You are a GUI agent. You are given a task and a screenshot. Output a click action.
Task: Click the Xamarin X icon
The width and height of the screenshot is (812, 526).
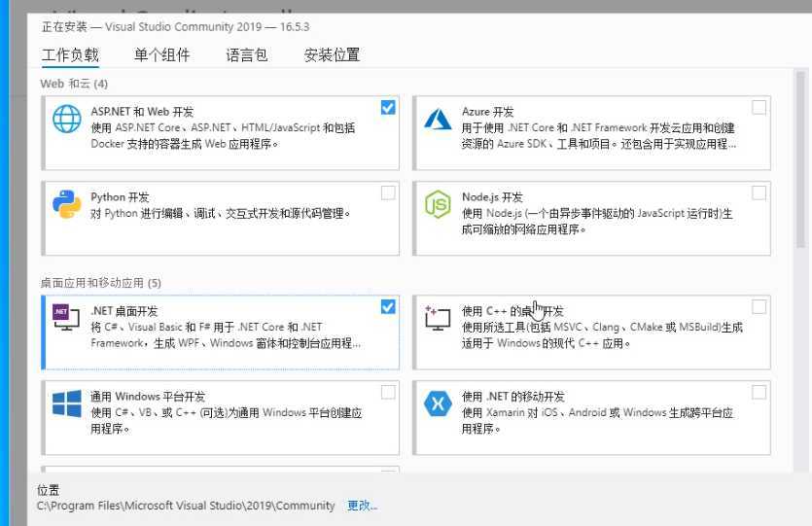click(438, 403)
